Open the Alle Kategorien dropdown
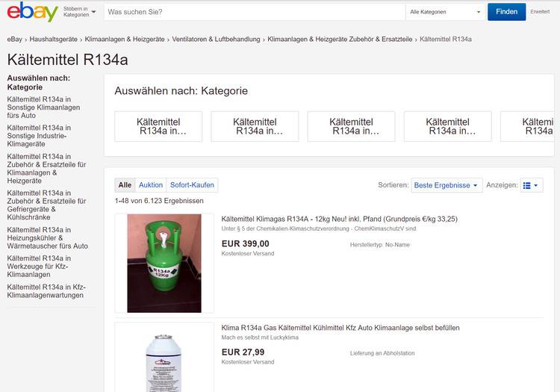The width and height of the screenshot is (560, 392). 445,12
